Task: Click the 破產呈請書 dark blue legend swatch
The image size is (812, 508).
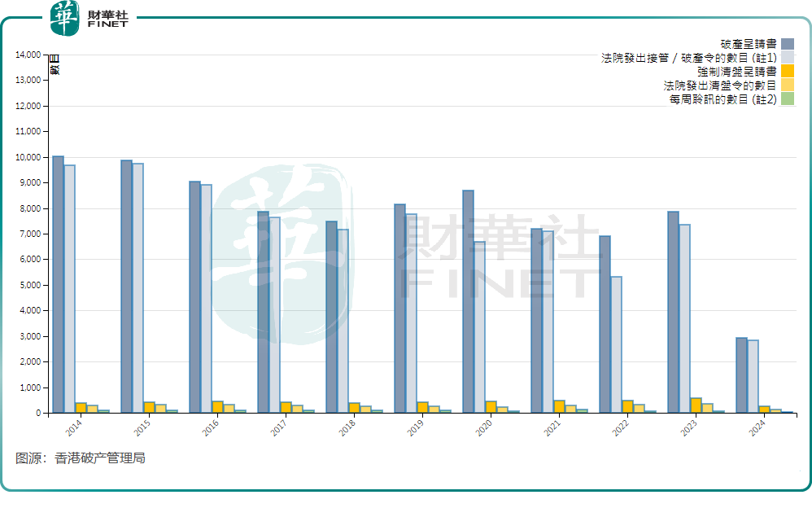Action: click(787, 44)
